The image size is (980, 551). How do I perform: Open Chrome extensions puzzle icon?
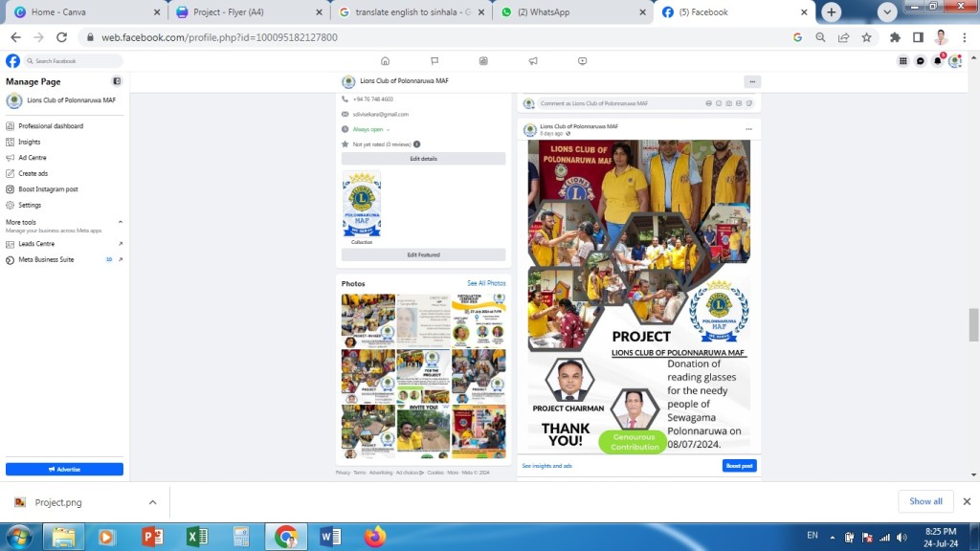tap(895, 37)
